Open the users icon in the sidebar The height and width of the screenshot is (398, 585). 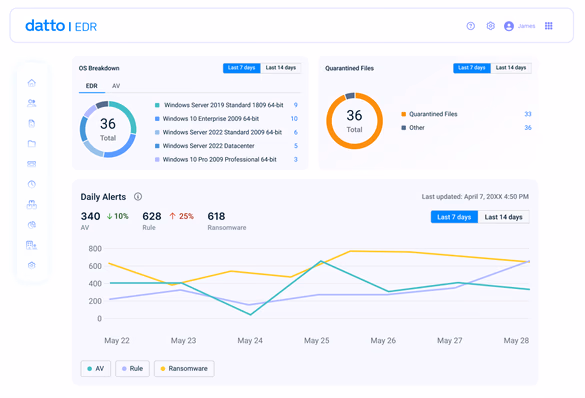[x=32, y=103]
